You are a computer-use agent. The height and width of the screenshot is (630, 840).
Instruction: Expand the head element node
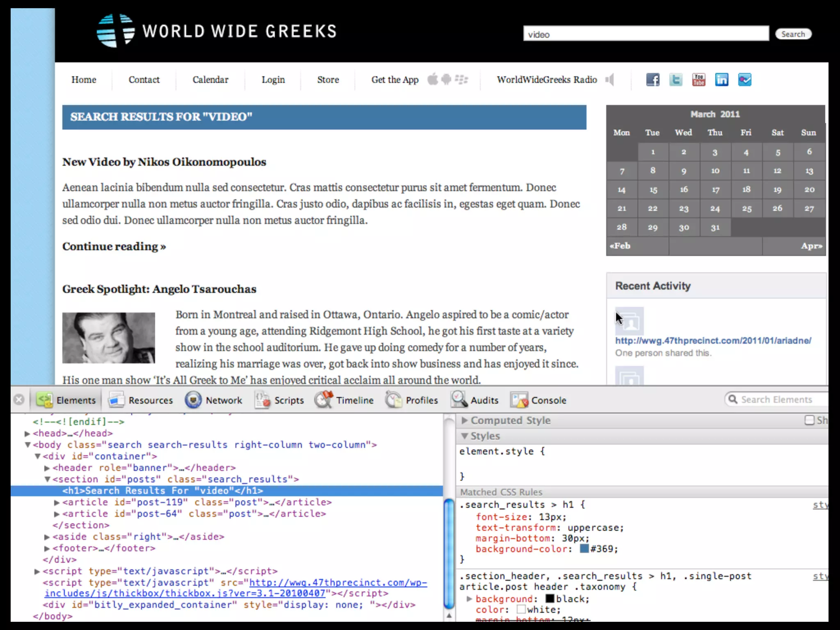point(27,433)
